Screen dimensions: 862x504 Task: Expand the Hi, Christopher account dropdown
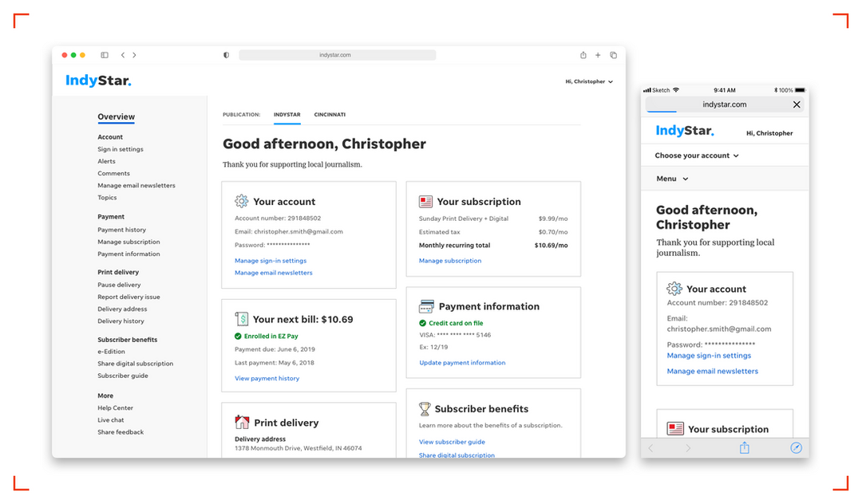tap(589, 81)
